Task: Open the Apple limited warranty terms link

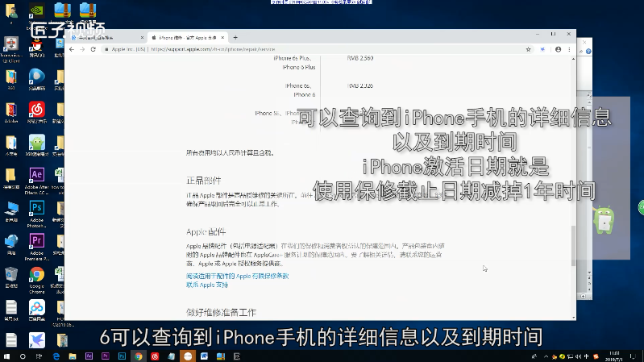Action: pos(237,276)
